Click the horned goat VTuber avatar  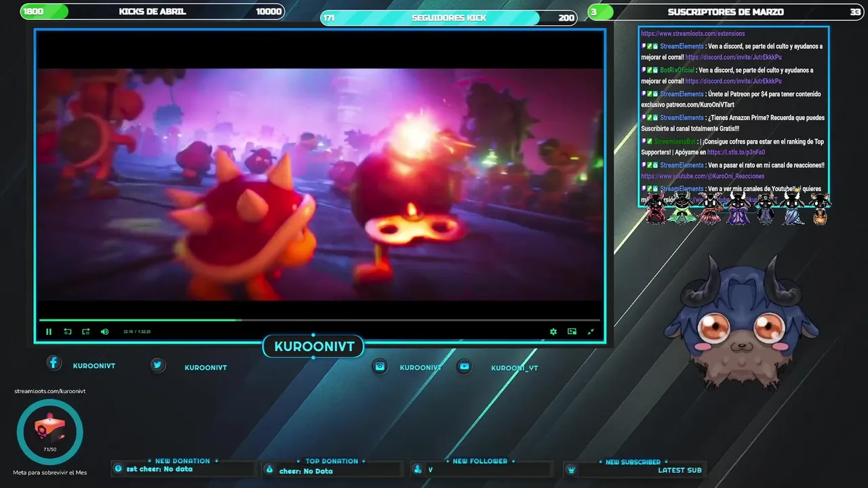coord(743,323)
